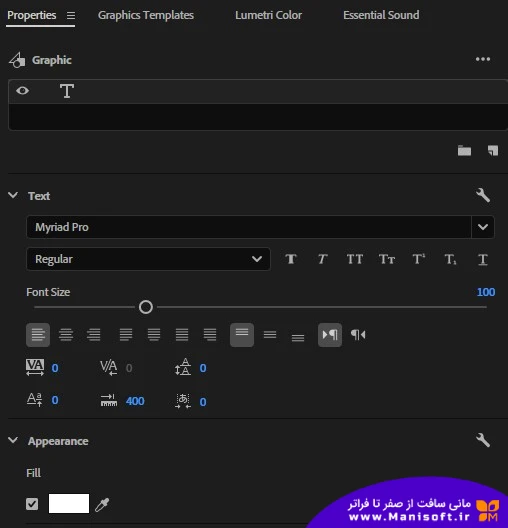Apply Underline text style
The image size is (508, 528).
[483, 259]
